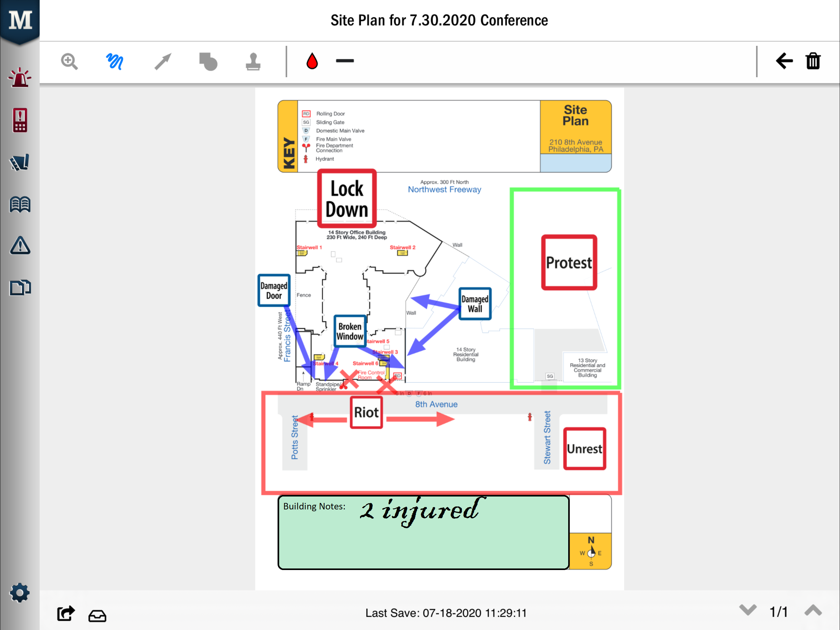Open the red ink color picker

pyautogui.click(x=312, y=61)
